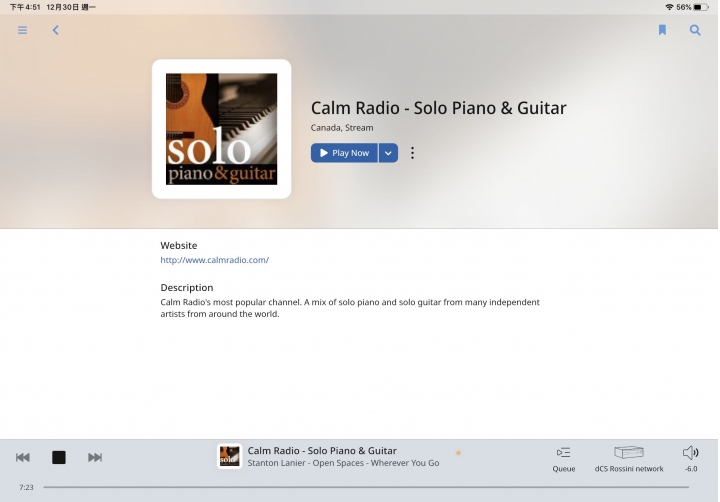720x502 pixels.
Task: Click the orange signal path dot
Action: pos(458,453)
